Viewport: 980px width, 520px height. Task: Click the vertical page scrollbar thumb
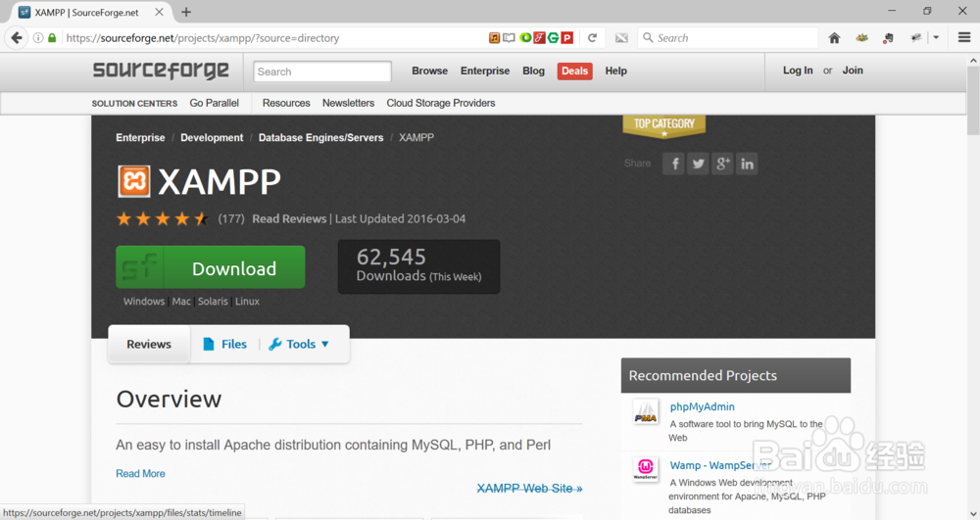point(973,100)
